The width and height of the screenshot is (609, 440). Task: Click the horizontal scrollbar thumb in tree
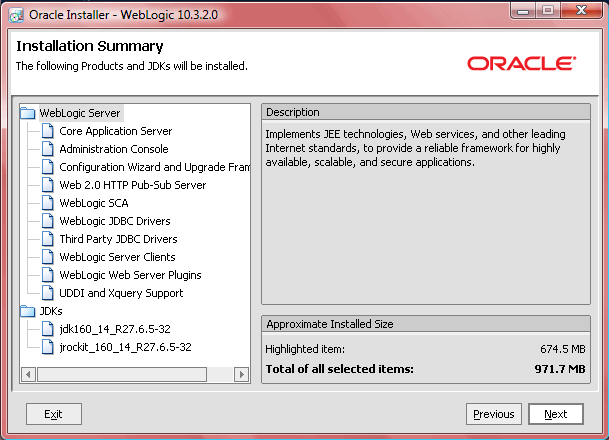(122, 374)
